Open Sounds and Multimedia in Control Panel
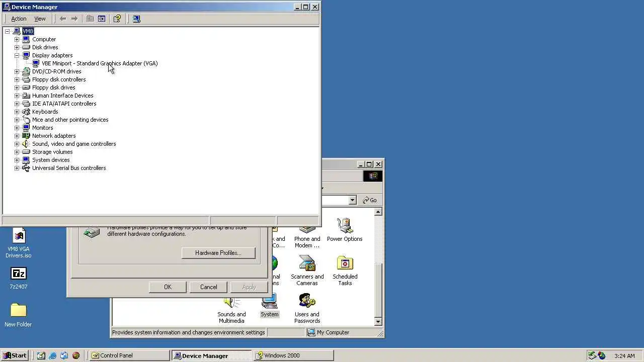This screenshot has height=362, width=644. (231, 309)
